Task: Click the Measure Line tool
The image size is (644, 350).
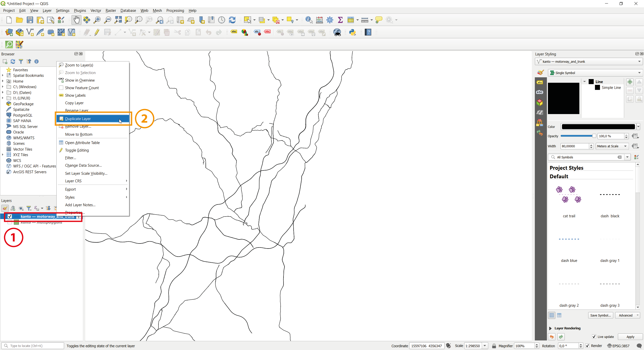Action: pos(365,20)
